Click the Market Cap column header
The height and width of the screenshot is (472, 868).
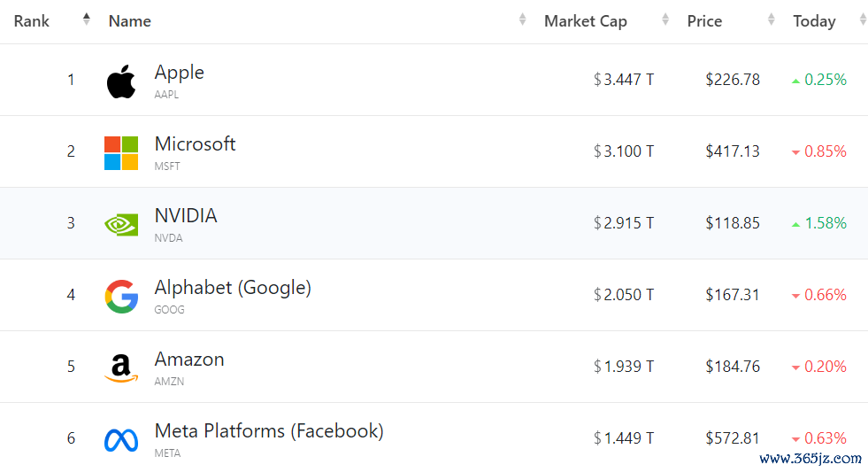(585, 21)
